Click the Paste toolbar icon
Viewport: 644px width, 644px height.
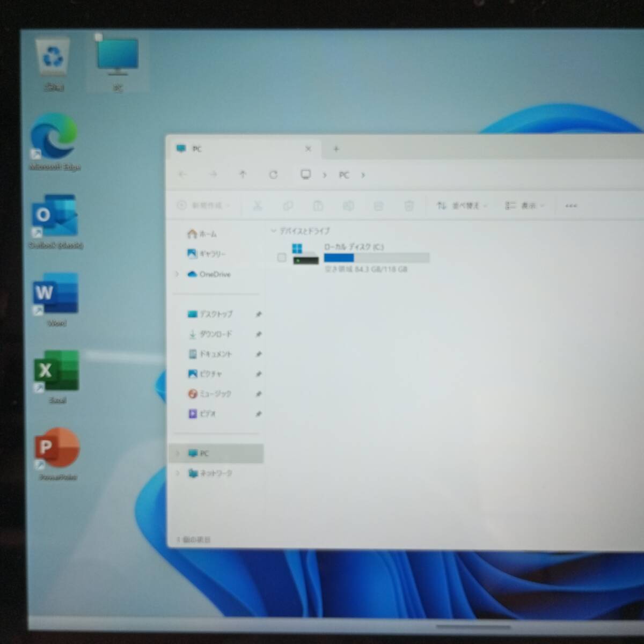coord(318,206)
